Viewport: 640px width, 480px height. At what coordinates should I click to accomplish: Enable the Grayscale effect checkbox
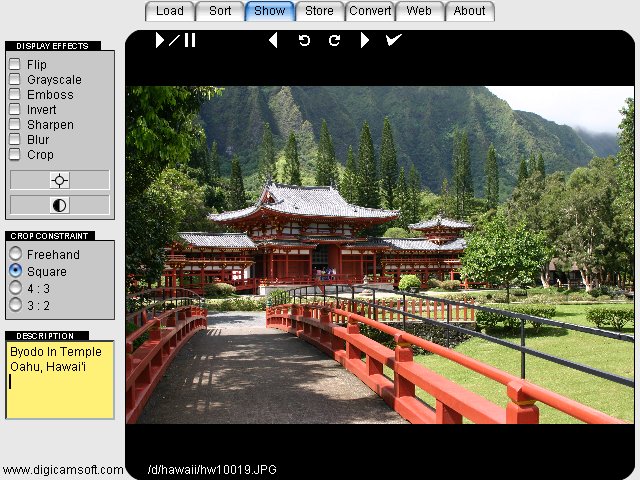pyautogui.click(x=15, y=79)
